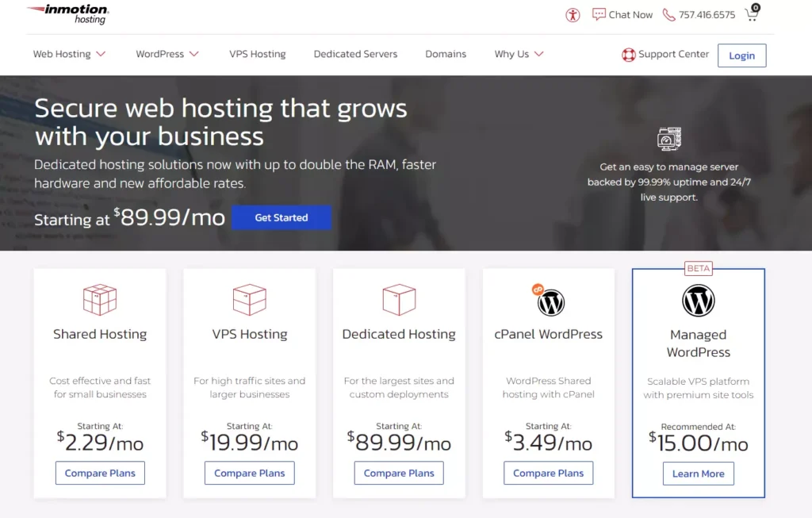The width and height of the screenshot is (812, 518).
Task: Click 'Starting at $89.99/mo' in the banner
Action: [x=129, y=217]
